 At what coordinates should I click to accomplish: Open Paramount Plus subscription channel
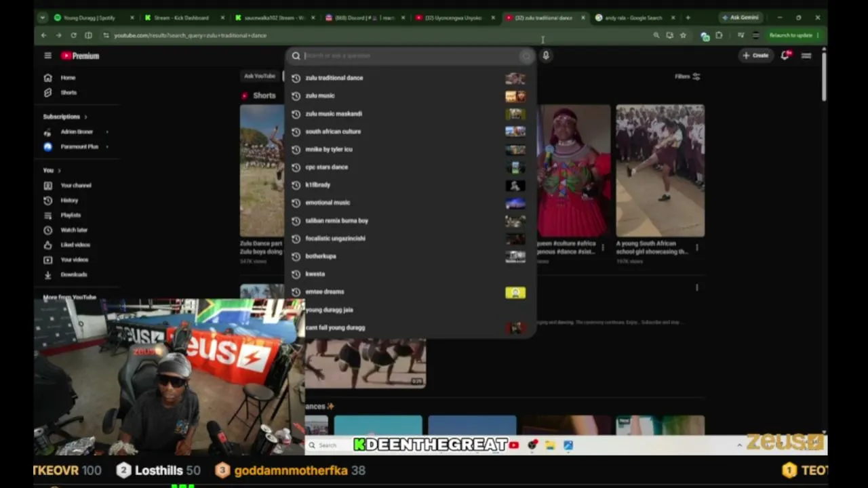click(79, 147)
